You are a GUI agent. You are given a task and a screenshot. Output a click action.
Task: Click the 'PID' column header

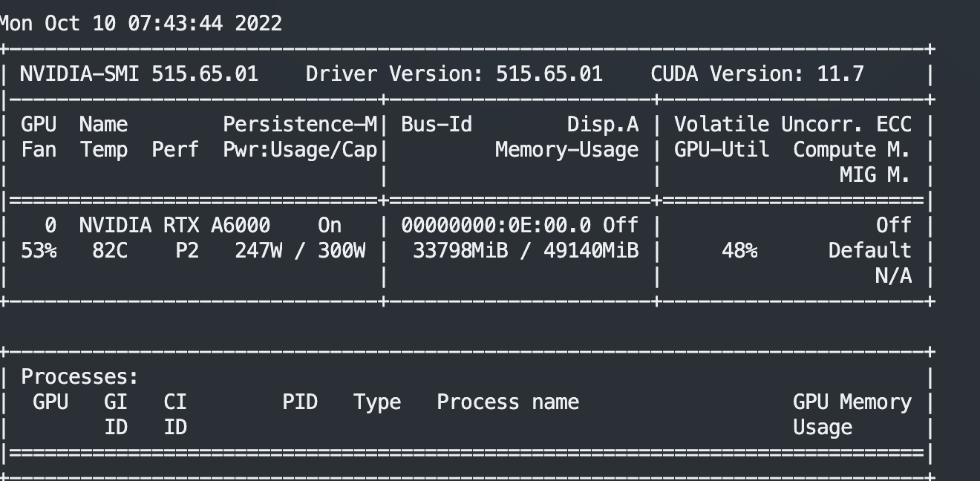click(x=300, y=402)
